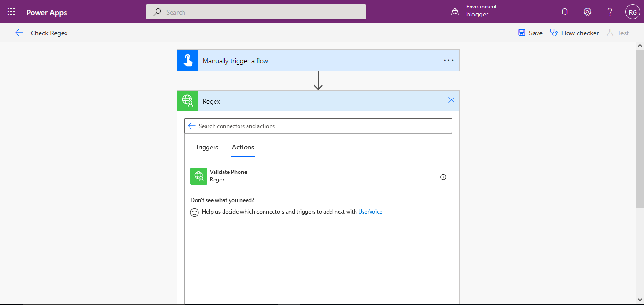The height and width of the screenshot is (305, 644).
Task: Click into the top Search box
Action: (x=256, y=12)
